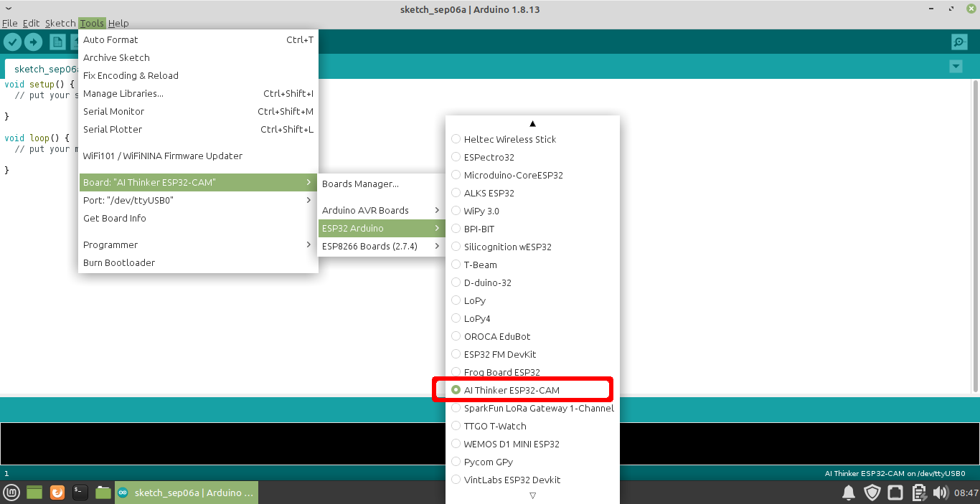Click the New sketch document icon

[57, 42]
